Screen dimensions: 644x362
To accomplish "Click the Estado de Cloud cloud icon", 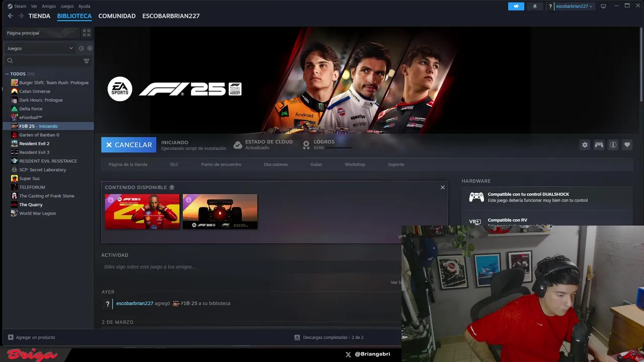I will (x=237, y=145).
